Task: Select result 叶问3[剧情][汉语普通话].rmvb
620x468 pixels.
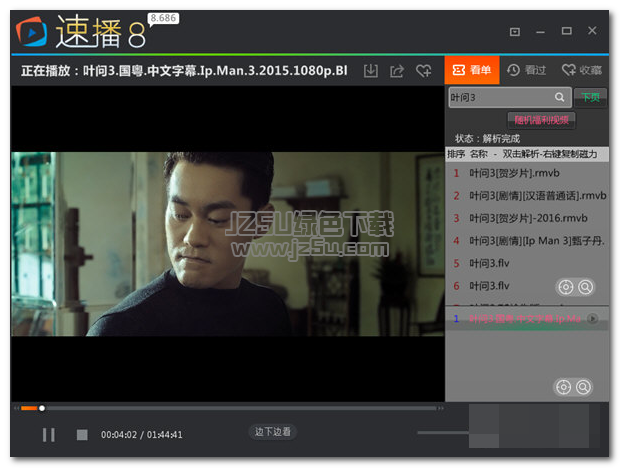Action: [x=527, y=196]
